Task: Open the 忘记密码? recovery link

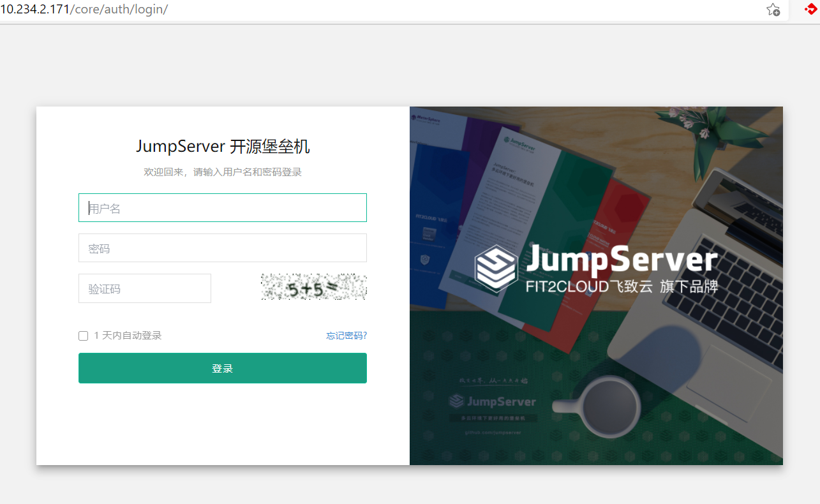Action: point(347,335)
